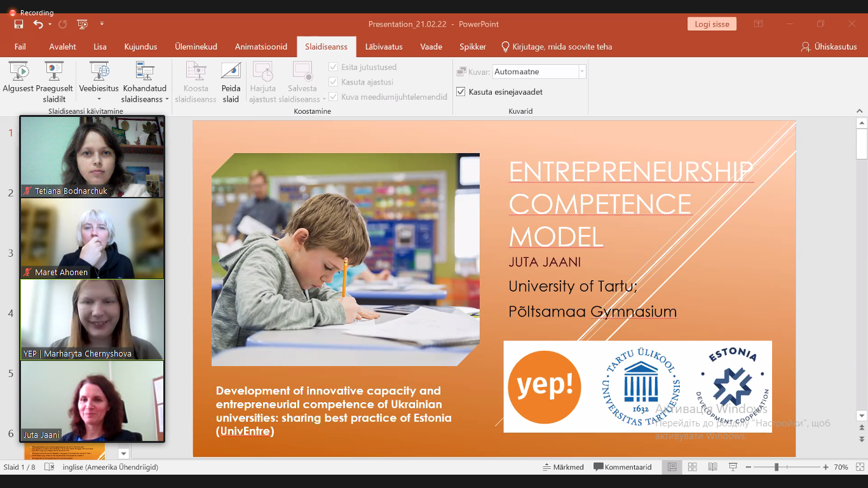
Task: Open the Fail menu tab
Action: [x=20, y=47]
